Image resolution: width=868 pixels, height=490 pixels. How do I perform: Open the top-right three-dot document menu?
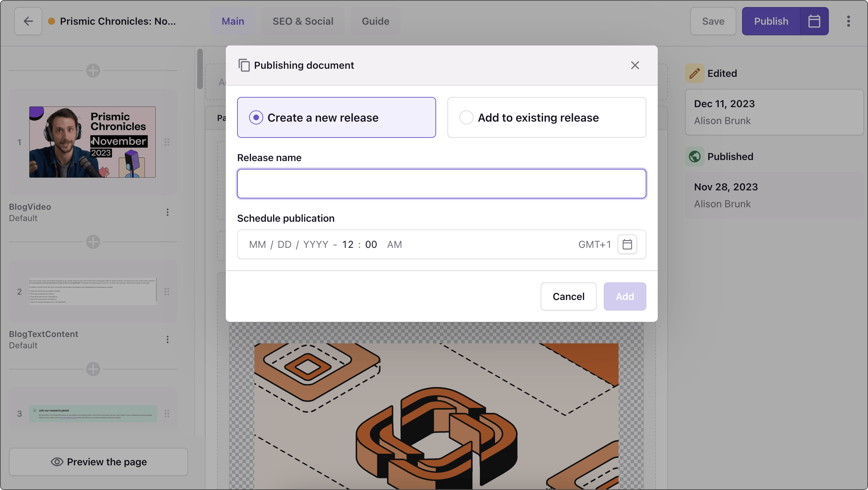(849, 21)
